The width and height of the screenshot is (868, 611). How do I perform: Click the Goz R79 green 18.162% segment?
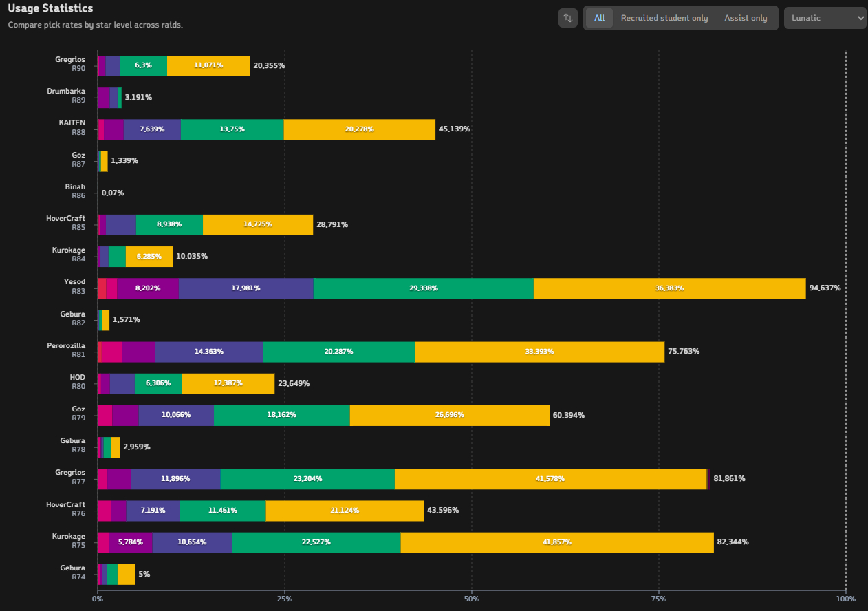pyautogui.click(x=282, y=416)
